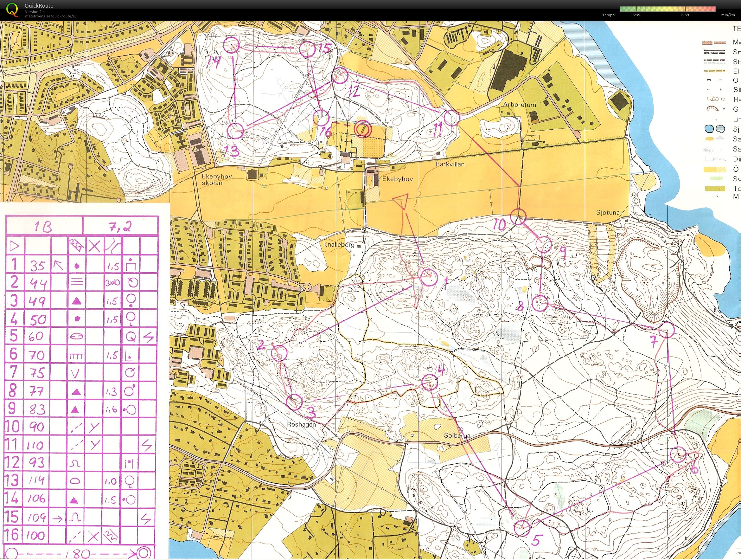Click control code 110 in row 11
The height and width of the screenshot is (560, 741).
pyautogui.click(x=35, y=446)
